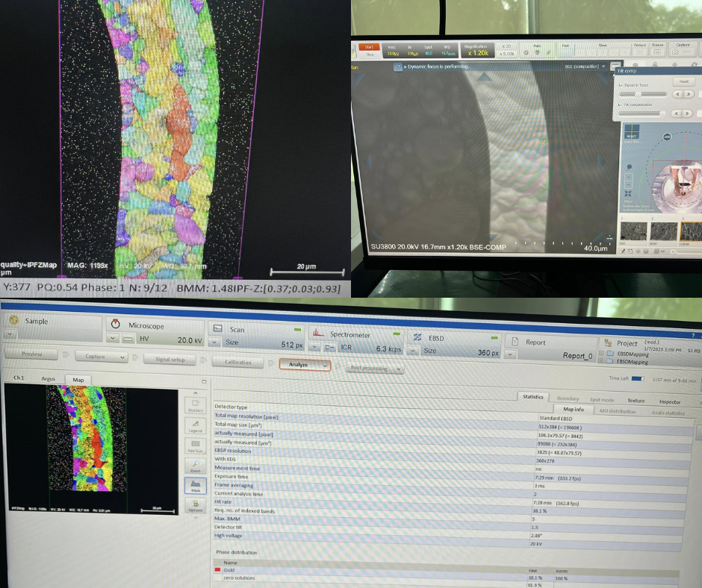
Task: Expand the EBSD dropdown arrow
Action: pyautogui.click(x=414, y=351)
